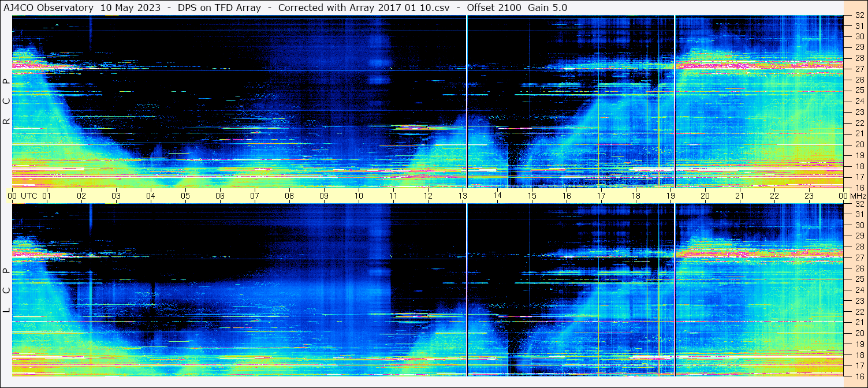Select the 23 hour mark on time axis
868x388 pixels.
coord(809,196)
